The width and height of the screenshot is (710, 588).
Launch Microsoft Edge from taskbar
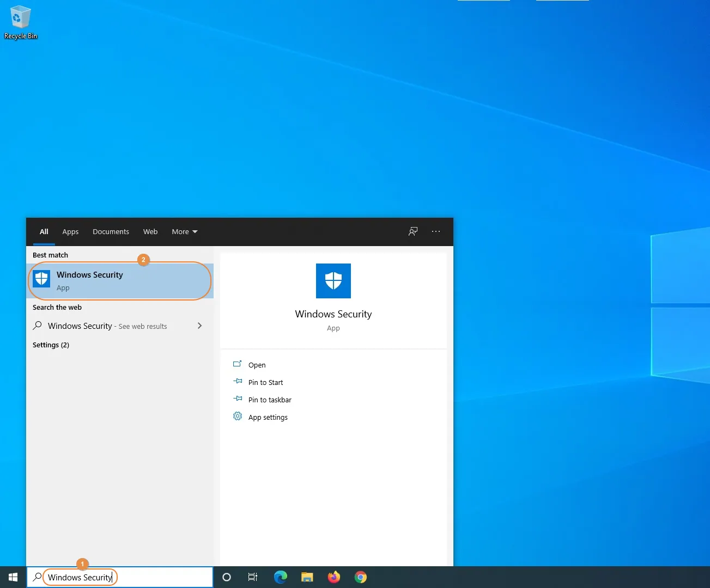coord(280,577)
